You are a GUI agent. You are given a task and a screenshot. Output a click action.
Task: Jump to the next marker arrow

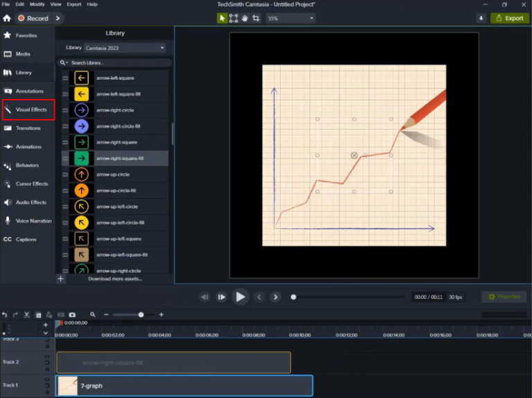click(276, 298)
